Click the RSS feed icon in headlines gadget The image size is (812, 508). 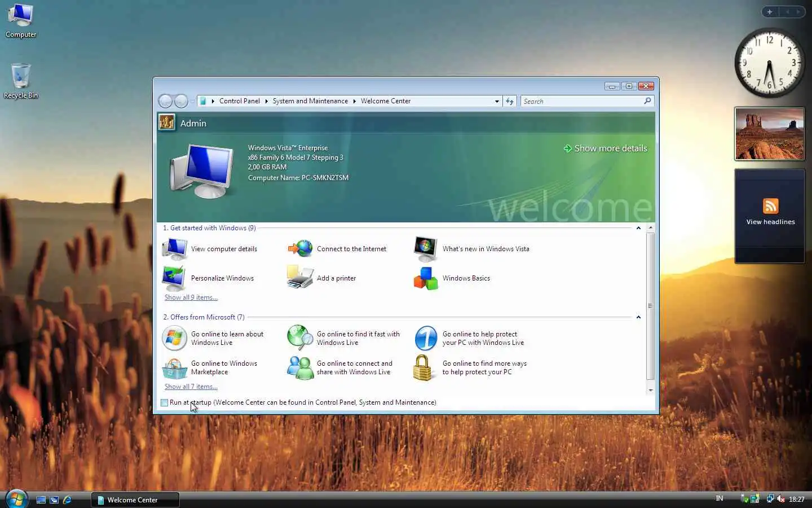coord(770,205)
